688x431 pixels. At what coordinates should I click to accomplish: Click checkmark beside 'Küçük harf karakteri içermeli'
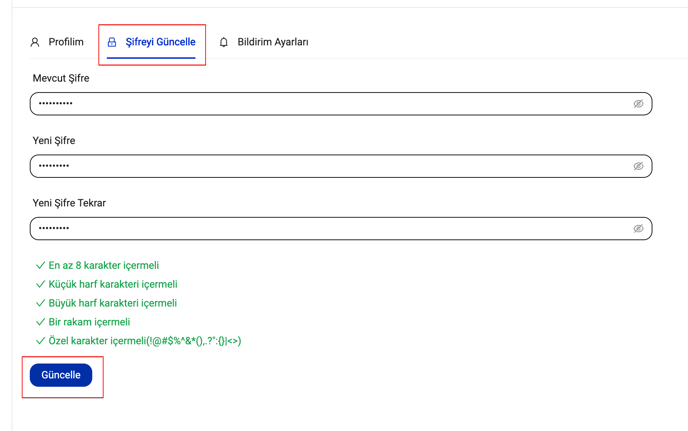40,285
